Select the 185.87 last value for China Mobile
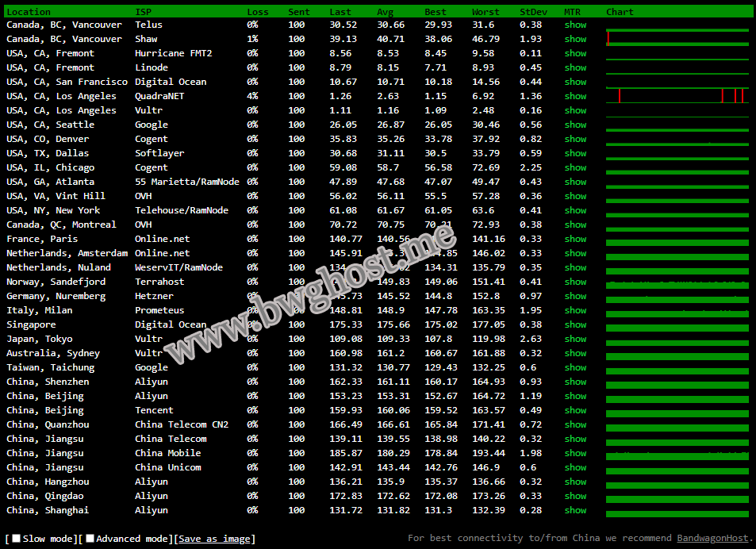 (x=346, y=453)
